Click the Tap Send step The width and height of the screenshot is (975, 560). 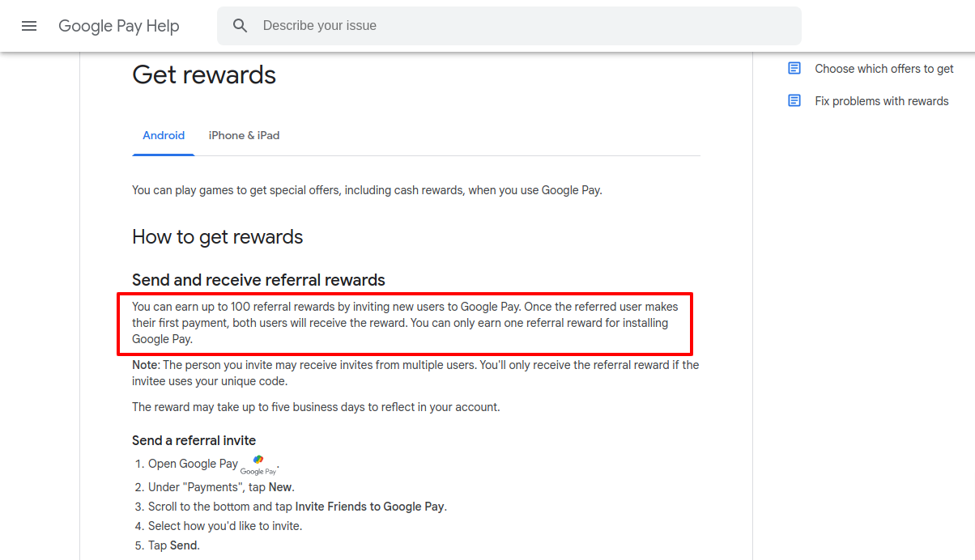click(x=174, y=545)
